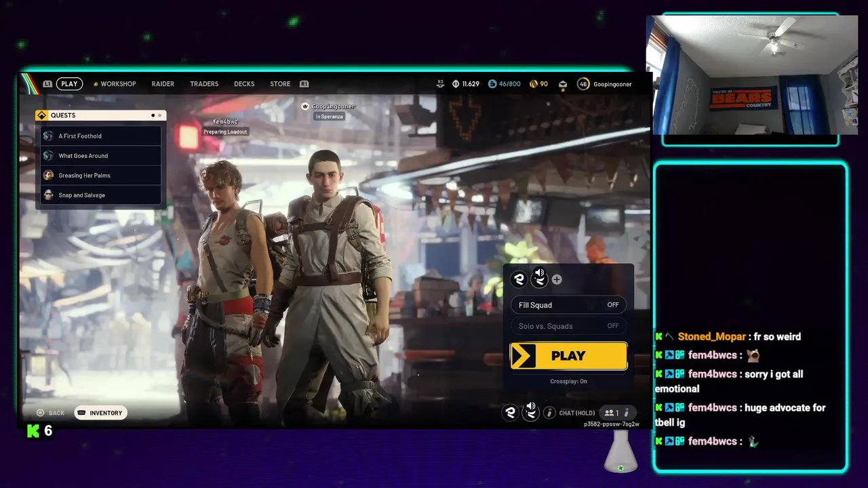Open the stash capacity 46/800 indicator
The width and height of the screenshot is (868, 488).
coord(505,84)
